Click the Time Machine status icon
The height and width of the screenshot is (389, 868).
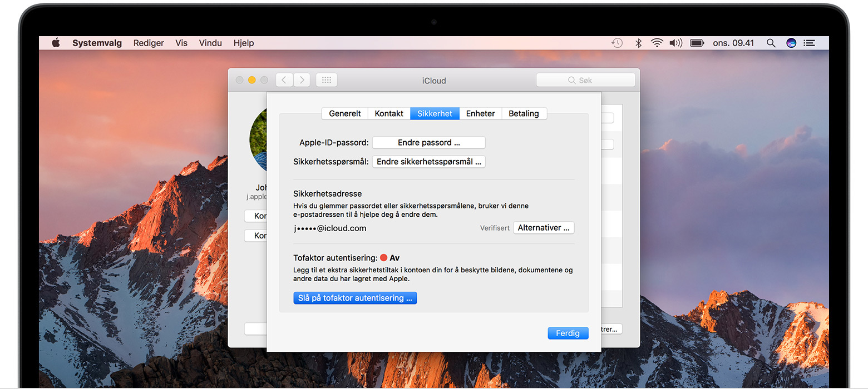pos(617,43)
